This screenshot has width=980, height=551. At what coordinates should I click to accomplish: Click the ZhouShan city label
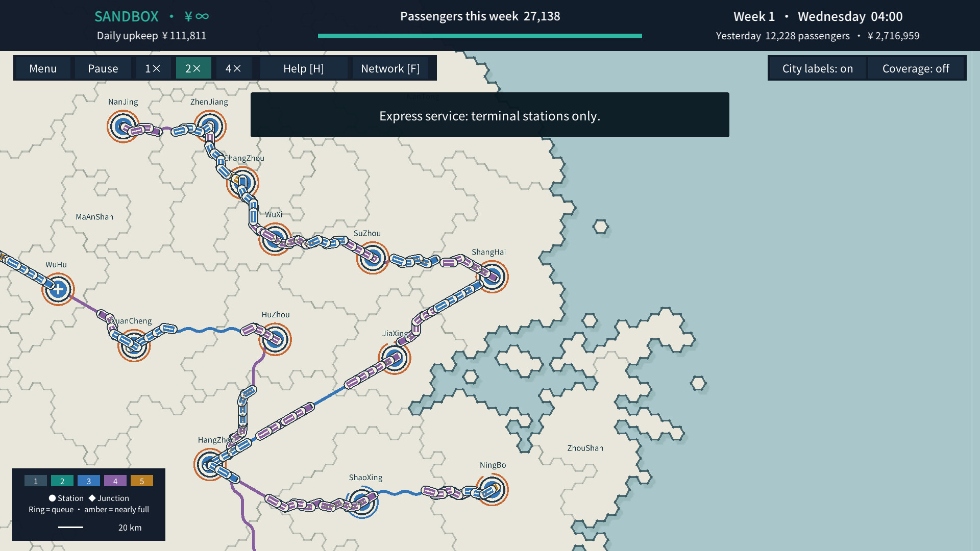click(585, 448)
